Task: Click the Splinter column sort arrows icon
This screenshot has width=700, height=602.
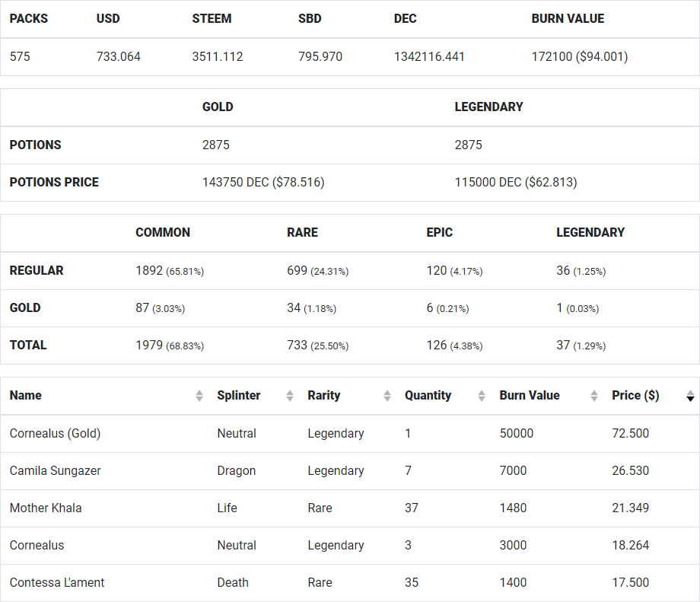Action: click(290, 396)
